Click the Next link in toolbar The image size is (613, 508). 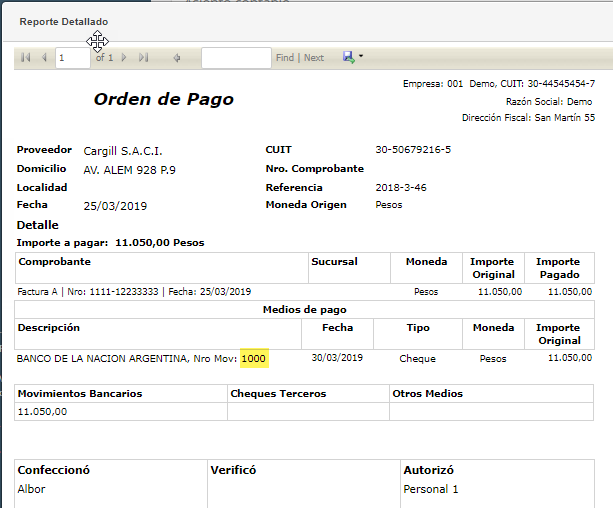tap(314, 57)
